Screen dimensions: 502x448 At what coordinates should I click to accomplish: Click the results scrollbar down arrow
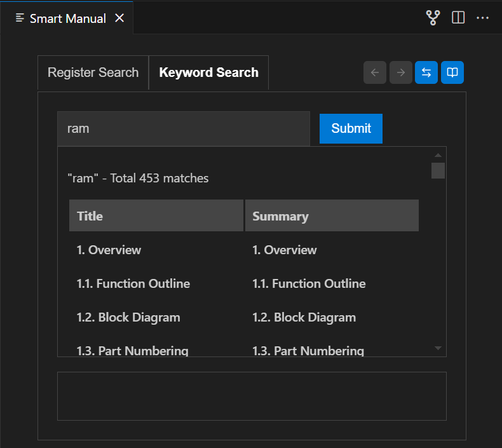[x=438, y=348]
